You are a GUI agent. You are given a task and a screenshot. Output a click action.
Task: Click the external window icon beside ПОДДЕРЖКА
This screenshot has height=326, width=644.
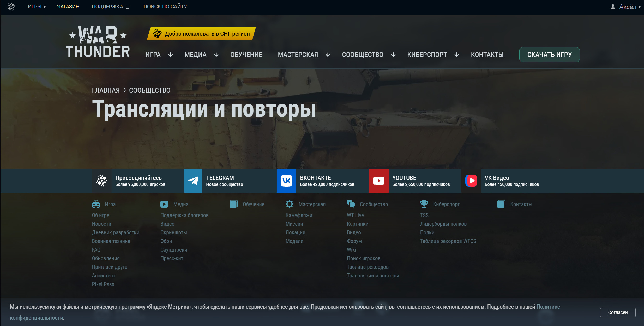pos(128,7)
